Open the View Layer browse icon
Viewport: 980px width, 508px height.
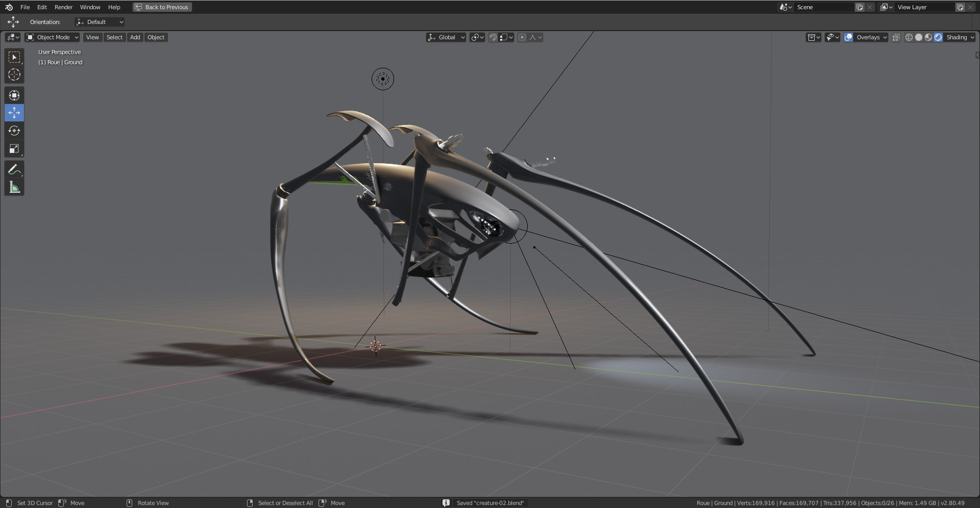pos(886,7)
